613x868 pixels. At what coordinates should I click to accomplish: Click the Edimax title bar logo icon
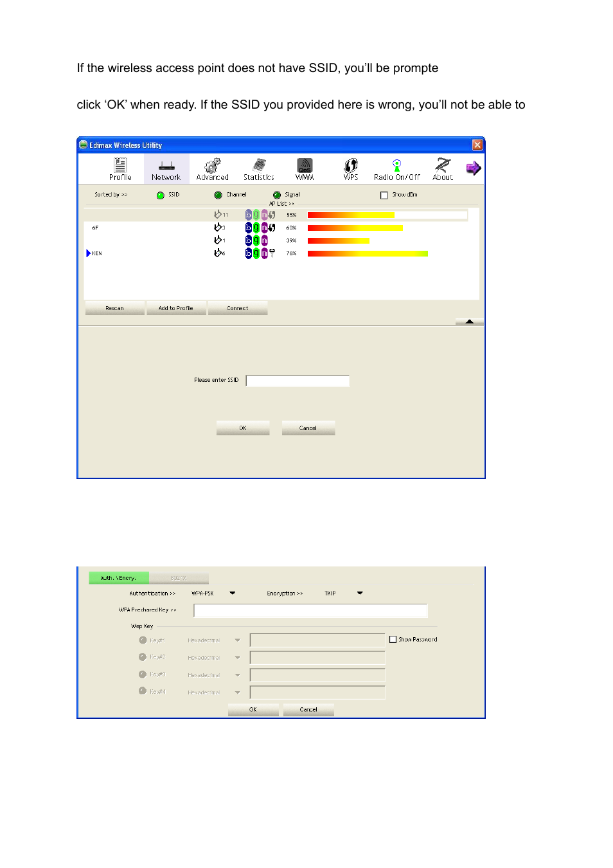pyautogui.click(x=83, y=145)
